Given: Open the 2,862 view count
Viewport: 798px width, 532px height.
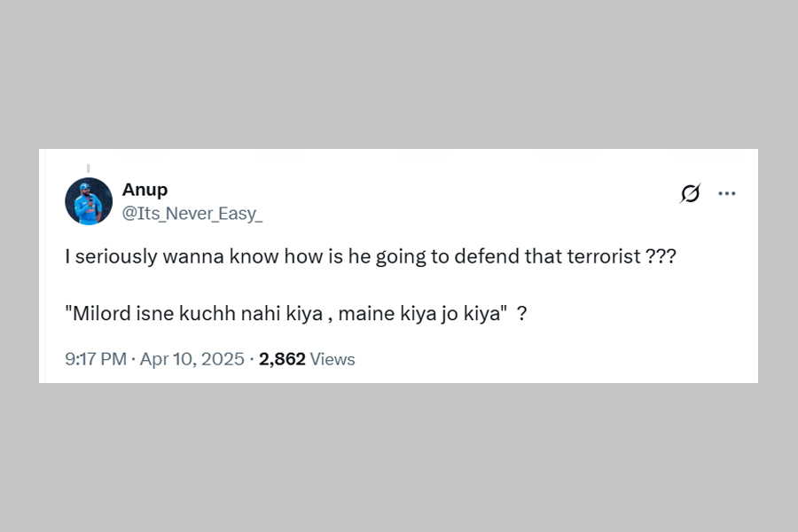Looking at the screenshot, I should tap(282, 359).
